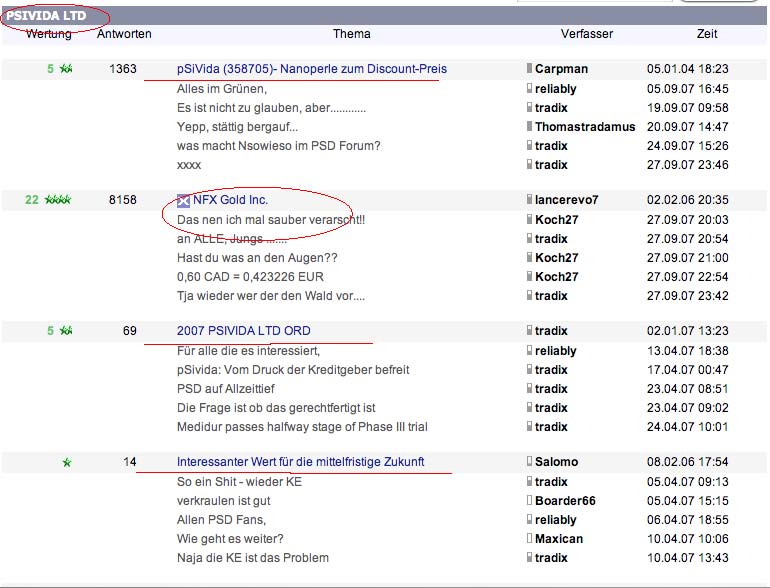The image size is (770, 588).
Task: Click reply count 14
Action: pyautogui.click(x=130, y=462)
